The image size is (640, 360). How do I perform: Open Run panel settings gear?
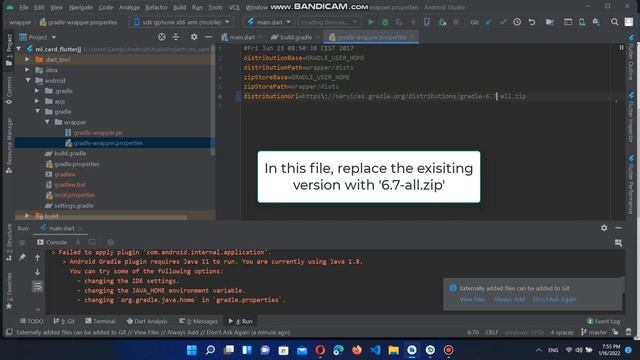(x=604, y=228)
